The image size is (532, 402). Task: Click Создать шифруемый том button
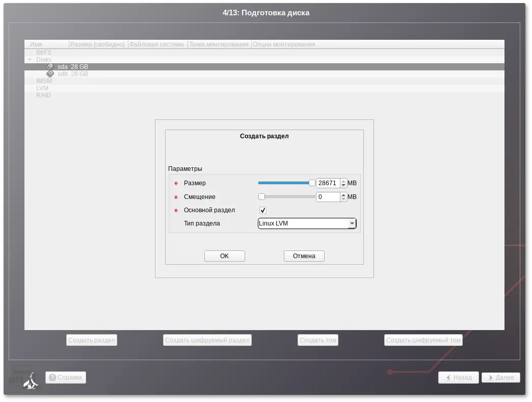pyautogui.click(x=423, y=340)
